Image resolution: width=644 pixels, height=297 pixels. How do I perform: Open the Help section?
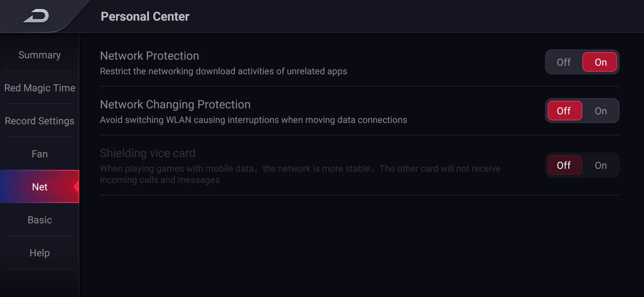click(40, 253)
